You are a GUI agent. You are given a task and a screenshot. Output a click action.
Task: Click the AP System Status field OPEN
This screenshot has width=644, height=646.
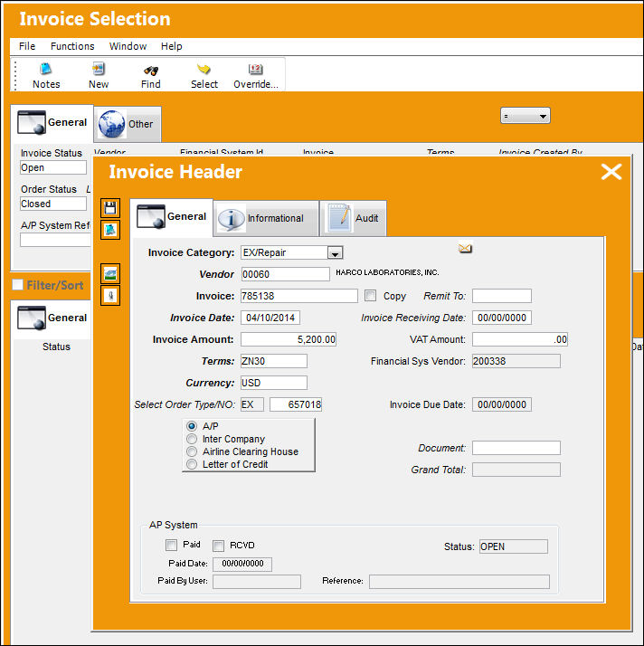click(x=514, y=546)
